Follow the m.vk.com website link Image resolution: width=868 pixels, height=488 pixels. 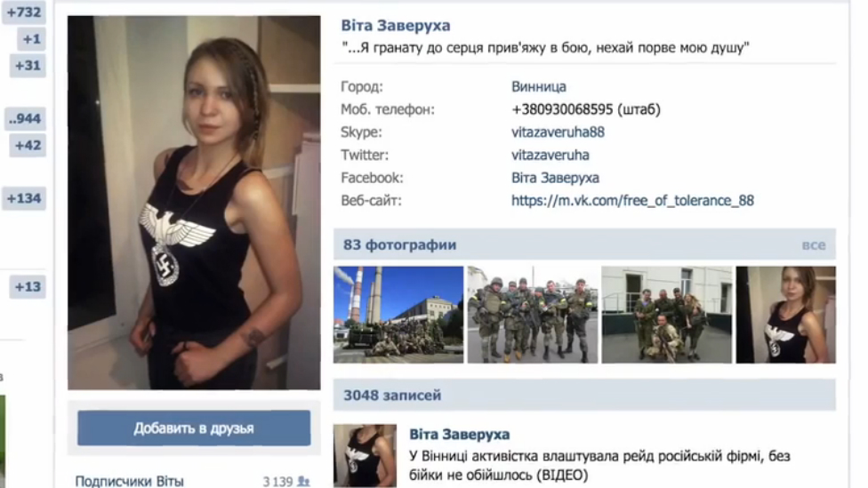(x=632, y=200)
